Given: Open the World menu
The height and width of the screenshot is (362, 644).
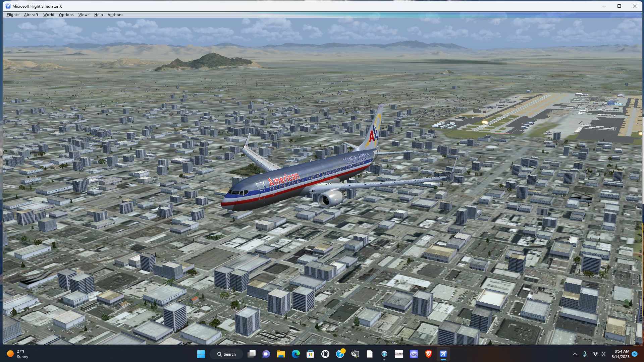Looking at the screenshot, I should (49, 15).
